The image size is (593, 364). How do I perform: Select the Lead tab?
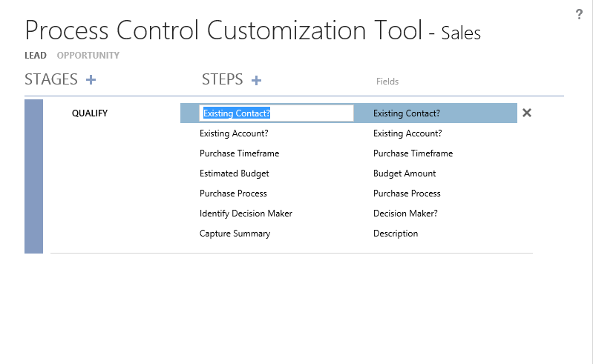[35, 56]
